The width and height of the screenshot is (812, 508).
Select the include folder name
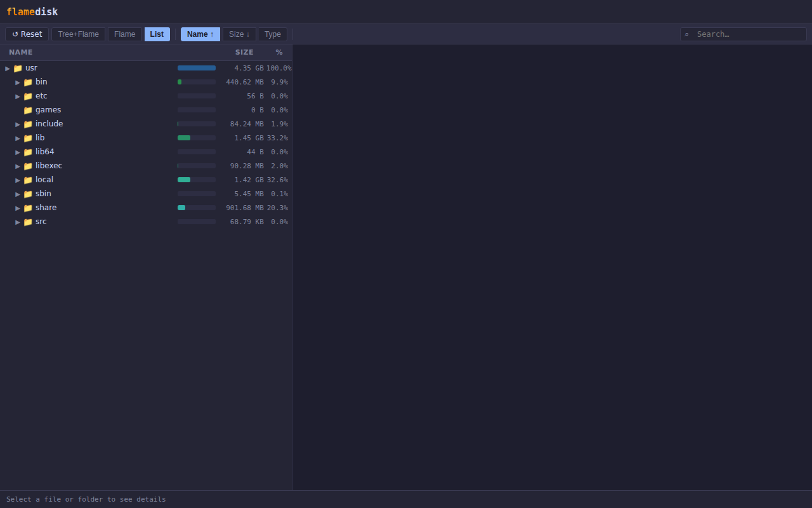pos(49,124)
